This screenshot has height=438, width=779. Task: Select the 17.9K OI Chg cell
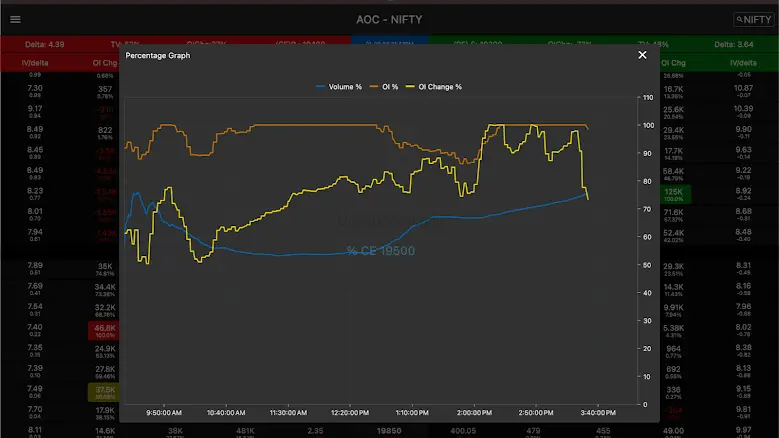click(105, 413)
